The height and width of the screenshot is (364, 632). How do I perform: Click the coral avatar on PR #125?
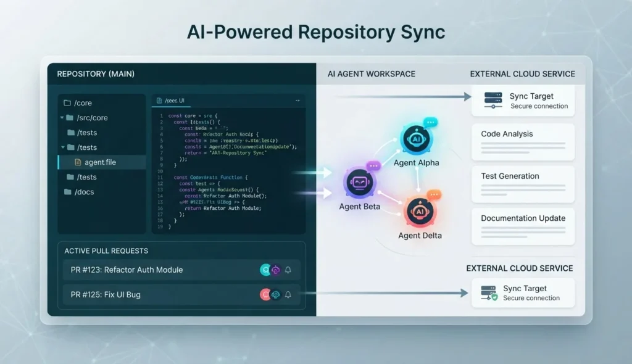[x=265, y=295]
